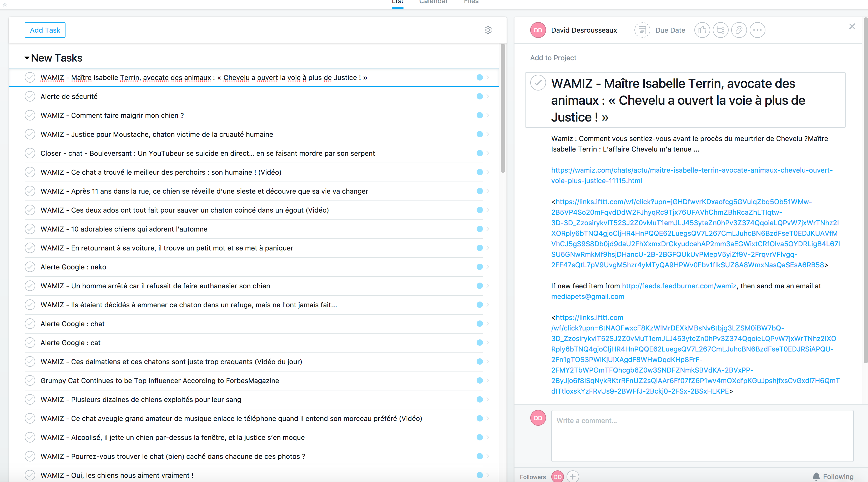
Task: Select task Alcoolisé, il jette un chien
Action: (x=173, y=438)
